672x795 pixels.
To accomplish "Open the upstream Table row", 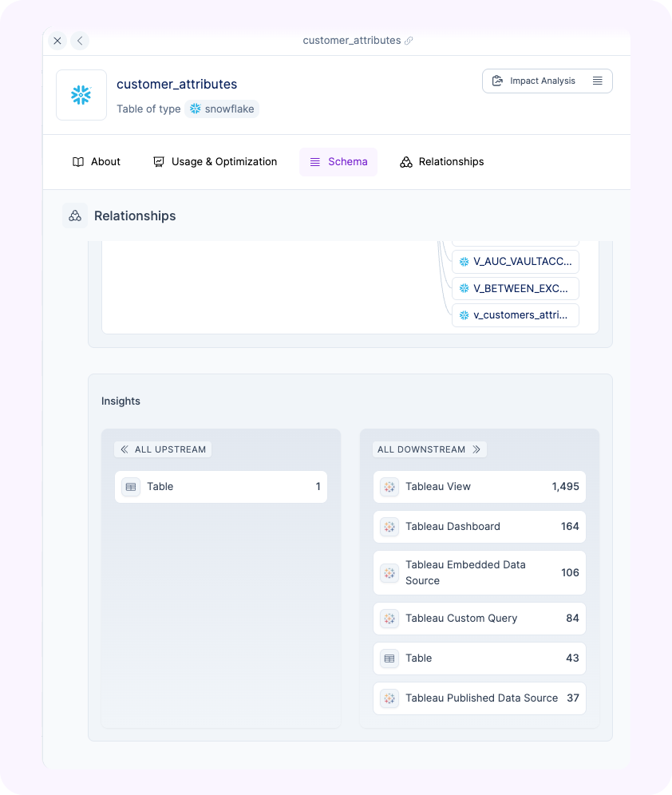I will pos(221,487).
